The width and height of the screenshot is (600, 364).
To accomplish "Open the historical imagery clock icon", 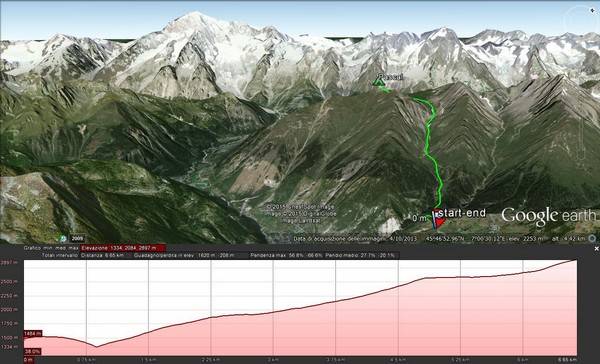I will (63, 239).
